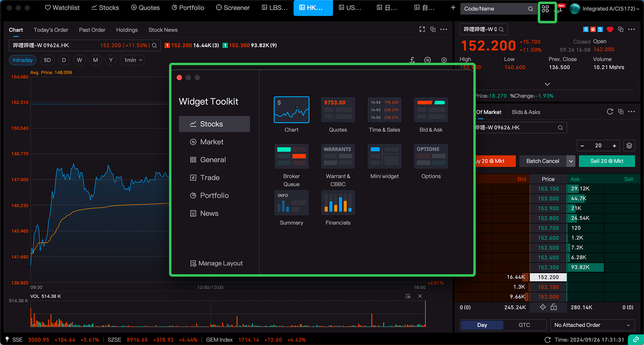Select the Day order validity option
The width and height of the screenshot is (644, 345).
coord(482,325)
